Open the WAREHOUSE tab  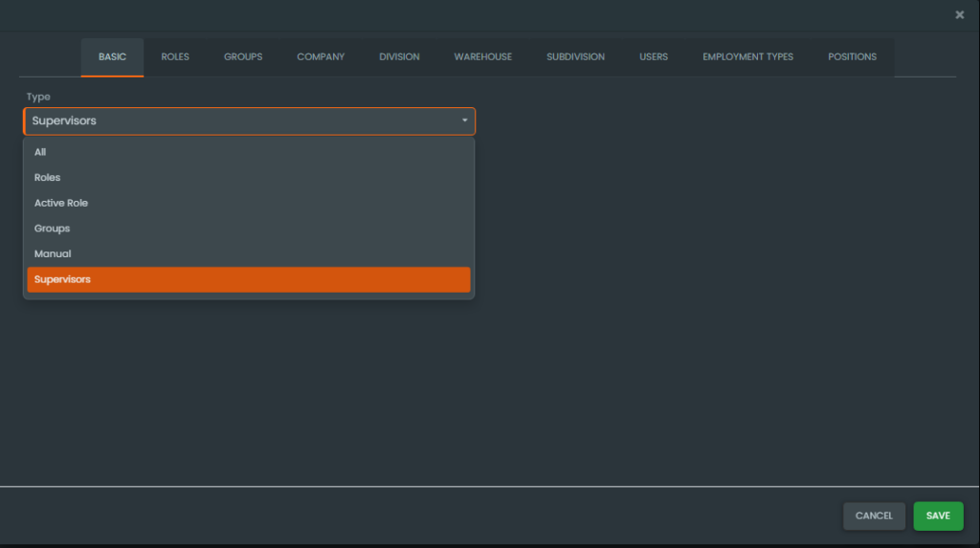tap(482, 57)
